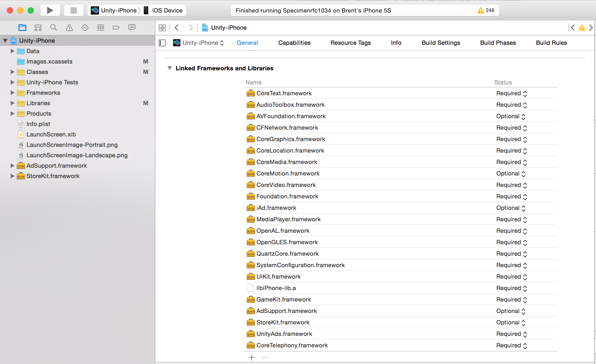The width and height of the screenshot is (596, 364).
Task: Open the Test navigator diamond icon
Action: tap(85, 28)
